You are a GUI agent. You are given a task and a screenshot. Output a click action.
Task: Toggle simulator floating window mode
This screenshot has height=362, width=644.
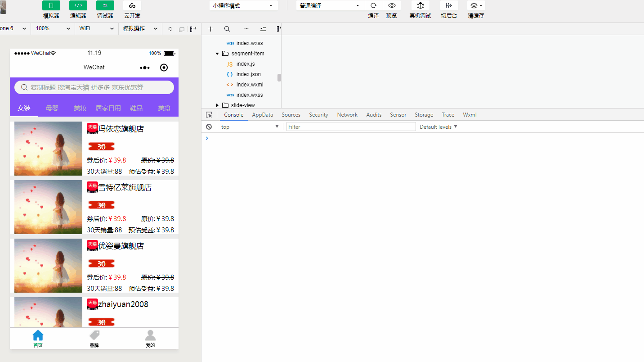[181, 28]
